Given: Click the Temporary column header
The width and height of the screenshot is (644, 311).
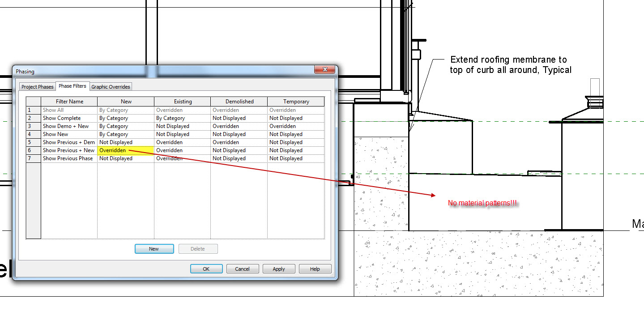Looking at the screenshot, I should click(x=296, y=102).
